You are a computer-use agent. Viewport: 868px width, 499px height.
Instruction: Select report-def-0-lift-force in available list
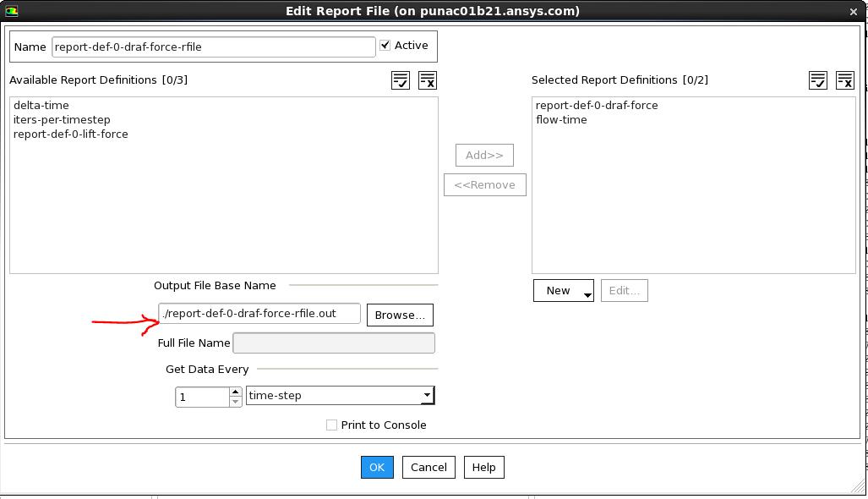(x=71, y=134)
